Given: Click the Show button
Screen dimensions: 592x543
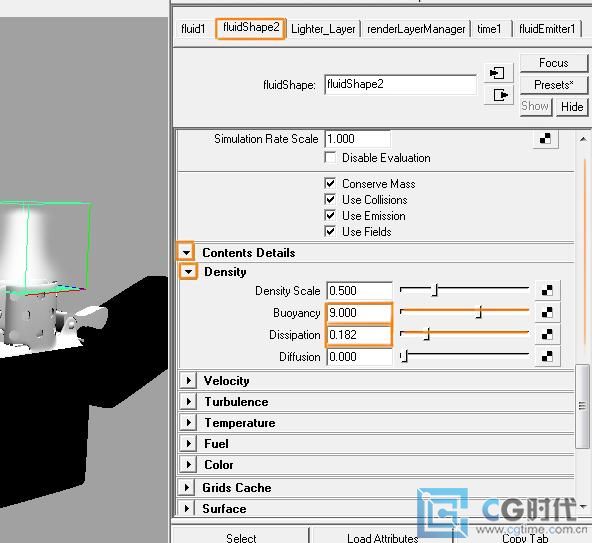Looking at the screenshot, I should [535, 106].
